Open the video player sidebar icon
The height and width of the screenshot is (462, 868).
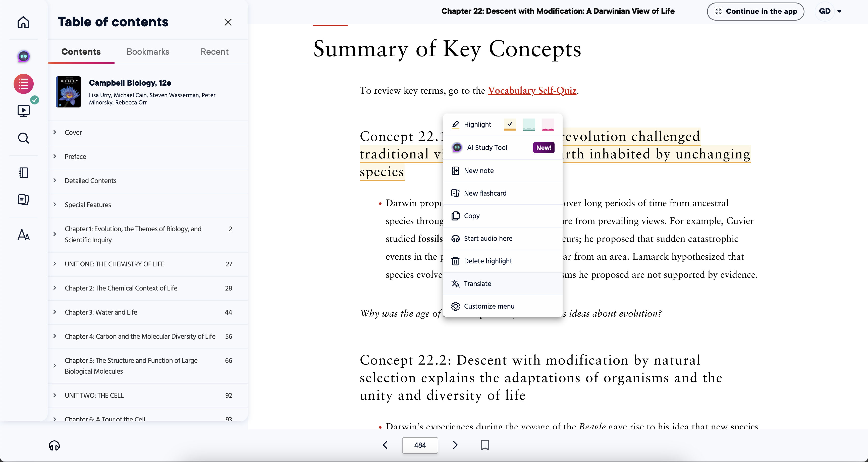(x=23, y=110)
